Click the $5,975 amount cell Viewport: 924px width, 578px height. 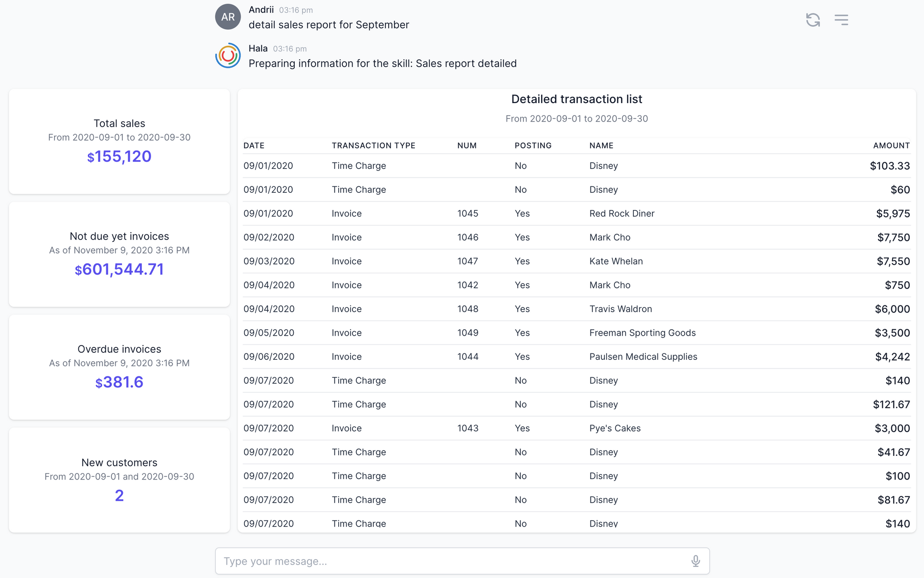(893, 213)
